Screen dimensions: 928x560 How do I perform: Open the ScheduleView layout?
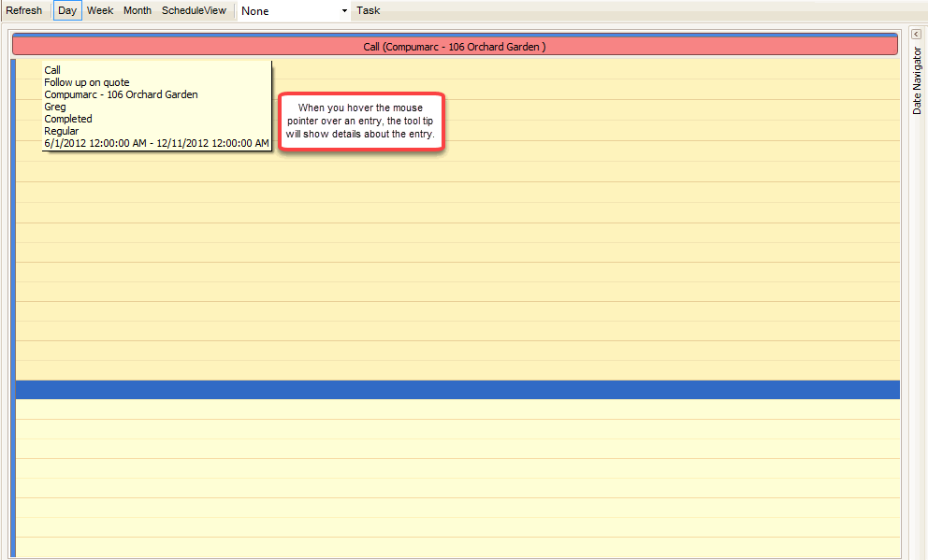[x=194, y=11]
